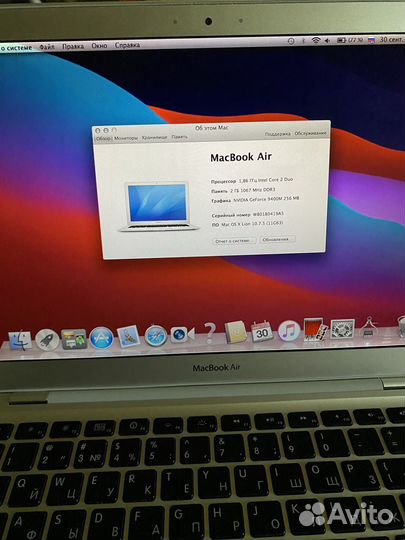The height and width of the screenshot is (540, 405).
Task: Click the Графика "NVIDIA GeForce 9400M" line
Action: [x=255, y=199]
